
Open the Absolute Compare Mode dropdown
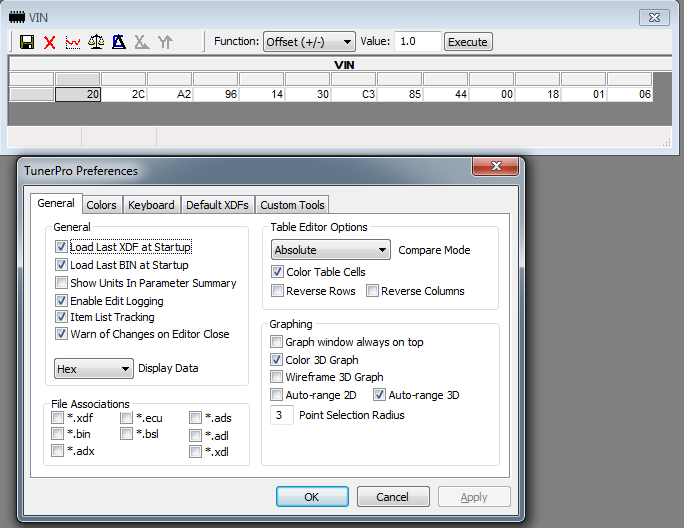tap(331, 250)
